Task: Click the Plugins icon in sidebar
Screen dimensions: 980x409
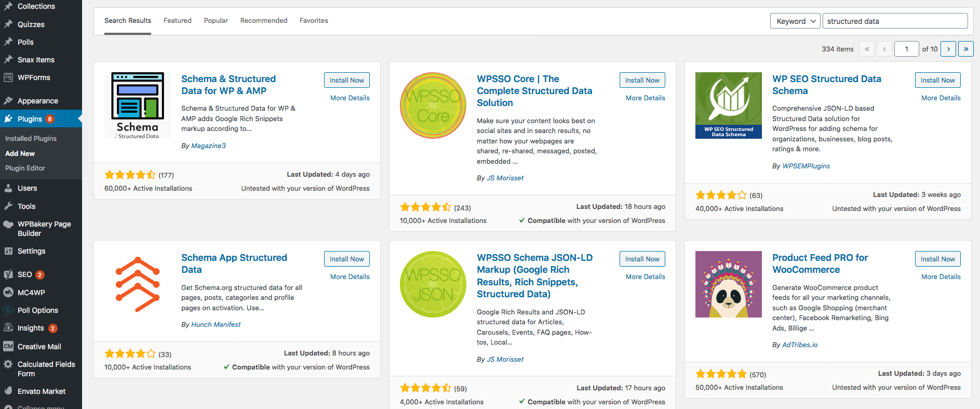Action: [8, 119]
